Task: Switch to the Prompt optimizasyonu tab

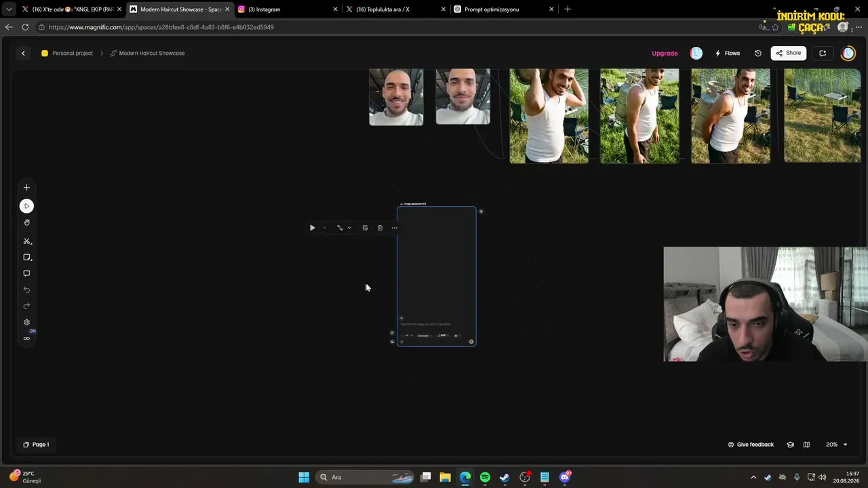Action: coord(503,9)
